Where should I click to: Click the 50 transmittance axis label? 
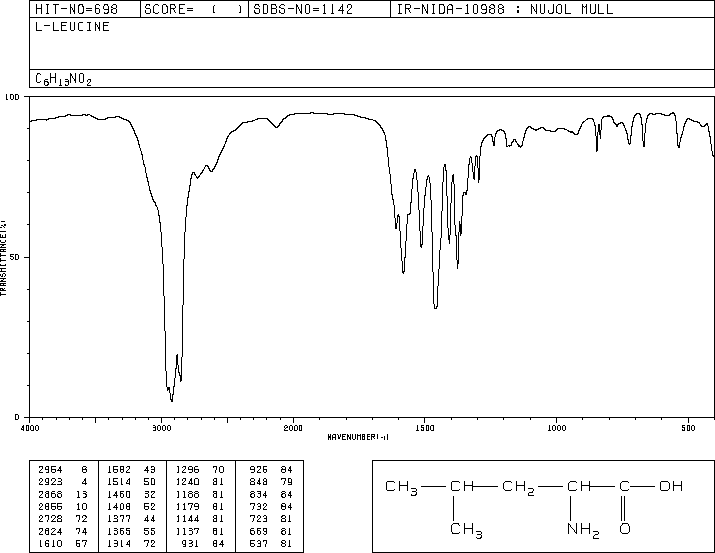15,257
